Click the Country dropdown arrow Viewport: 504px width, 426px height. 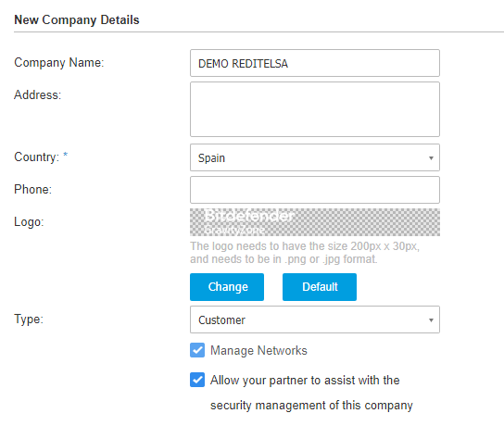tap(431, 157)
